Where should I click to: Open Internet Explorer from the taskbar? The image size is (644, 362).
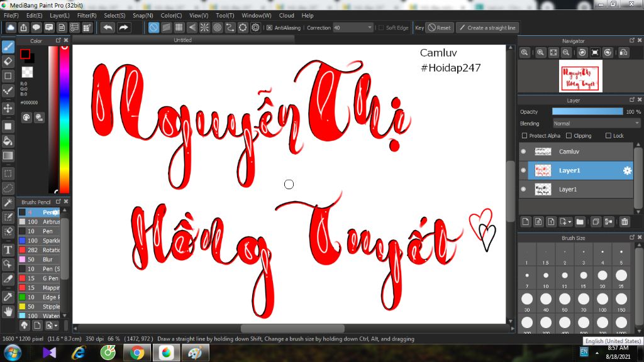pyautogui.click(x=79, y=353)
